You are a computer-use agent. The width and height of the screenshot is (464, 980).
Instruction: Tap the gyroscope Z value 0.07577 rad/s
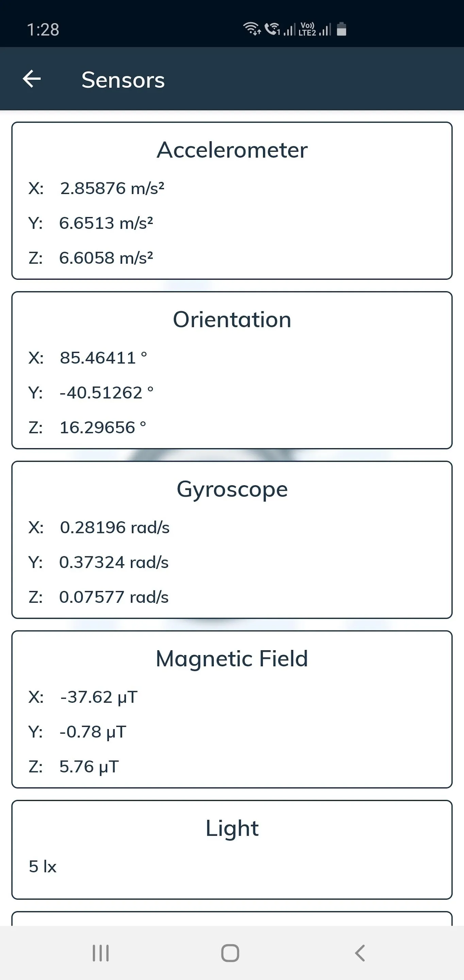114,597
